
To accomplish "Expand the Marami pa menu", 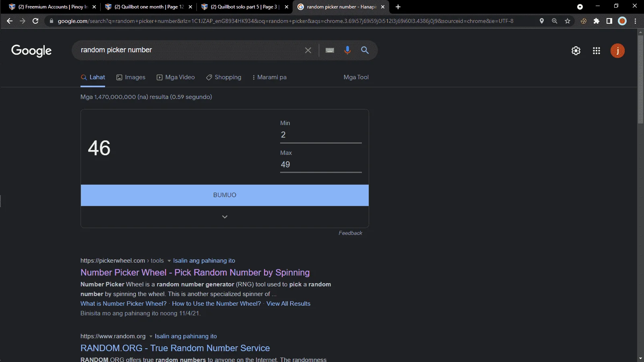I will [269, 77].
